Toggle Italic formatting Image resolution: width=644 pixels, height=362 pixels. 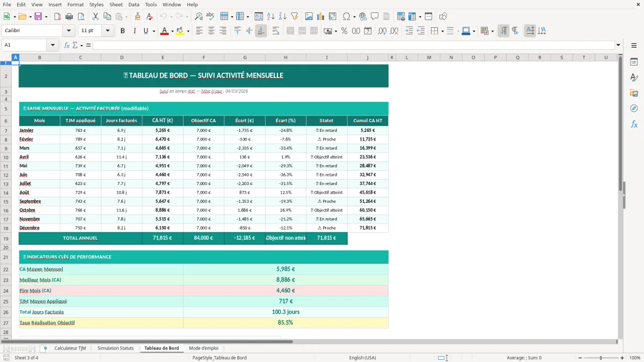(x=134, y=31)
